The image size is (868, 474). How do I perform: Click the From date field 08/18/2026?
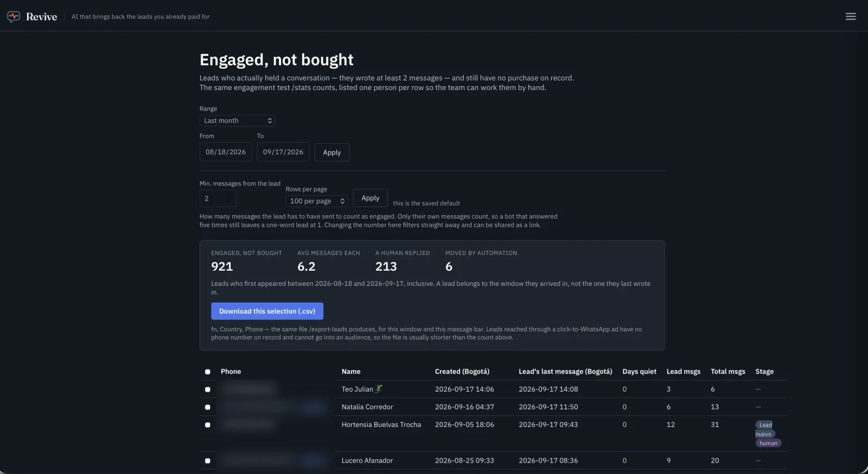[226, 152]
